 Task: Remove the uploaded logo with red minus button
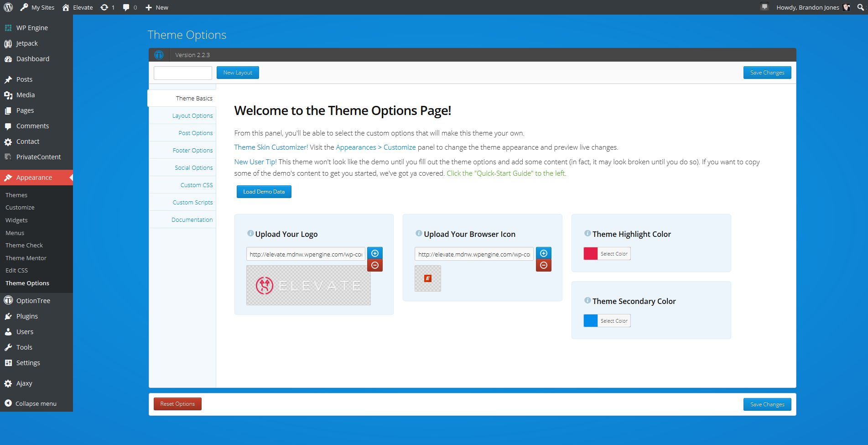pyautogui.click(x=375, y=265)
